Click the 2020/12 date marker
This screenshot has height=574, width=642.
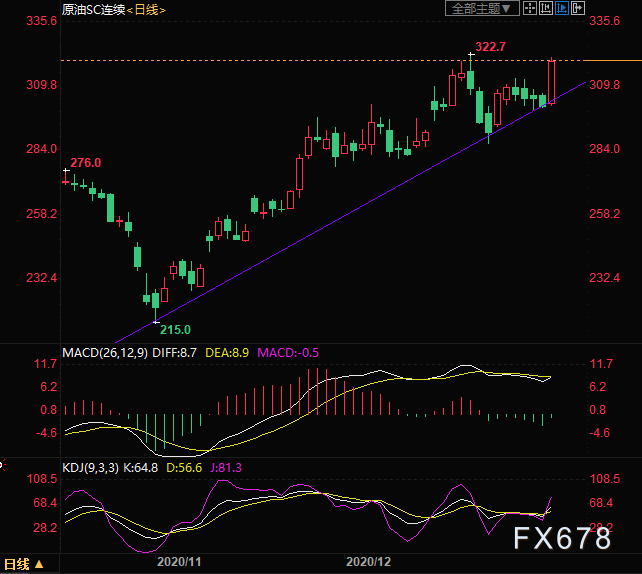(x=368, y=562)
